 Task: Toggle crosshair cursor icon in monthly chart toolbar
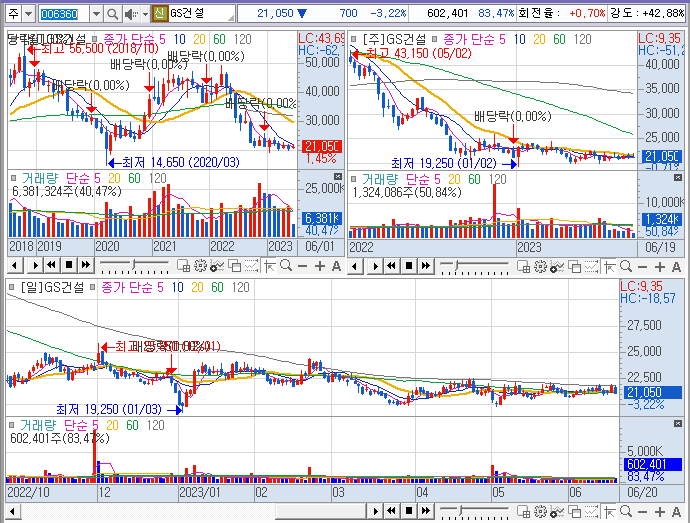[x=269, y=265]
